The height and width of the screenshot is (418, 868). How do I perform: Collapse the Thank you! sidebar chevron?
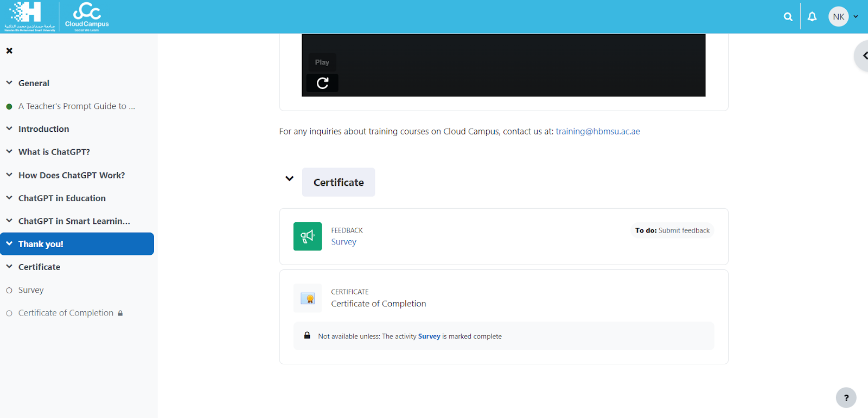9,244
